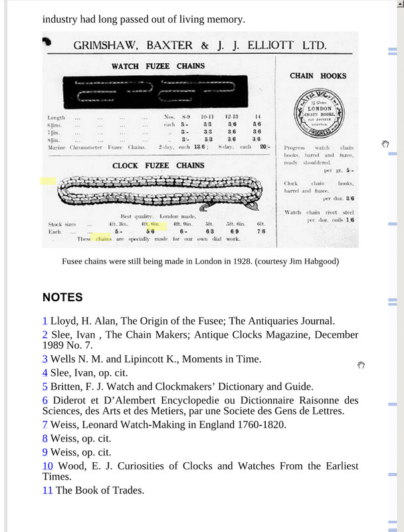Click the text 'Antique Clocks Magazine'
Screen dimensions: 404x532
[252, 335]
